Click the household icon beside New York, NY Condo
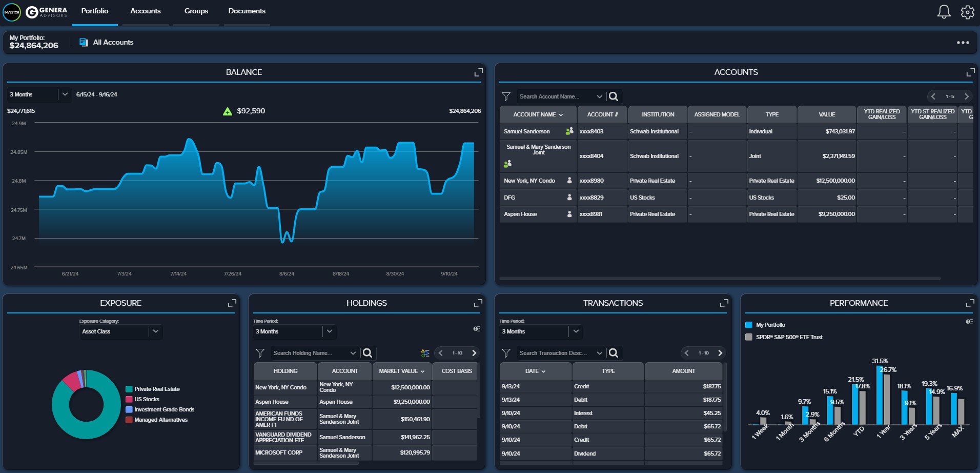The width and height of the screenshot is (980, 473). pos(569,181)
